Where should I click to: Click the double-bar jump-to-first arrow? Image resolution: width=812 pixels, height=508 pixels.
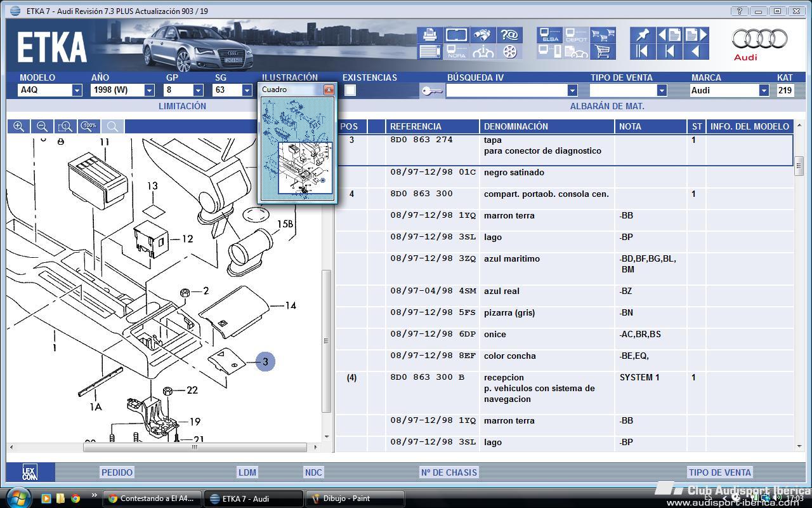(643, 52)
